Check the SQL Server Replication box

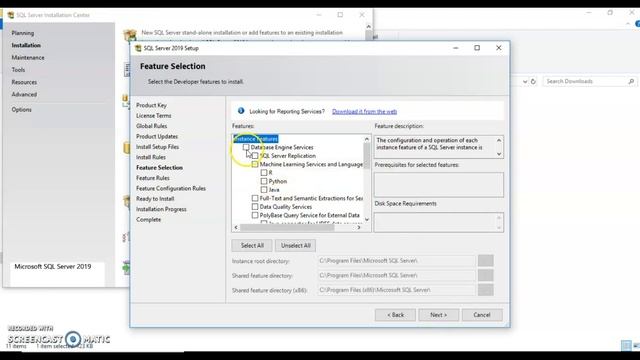tap(255, 156)
